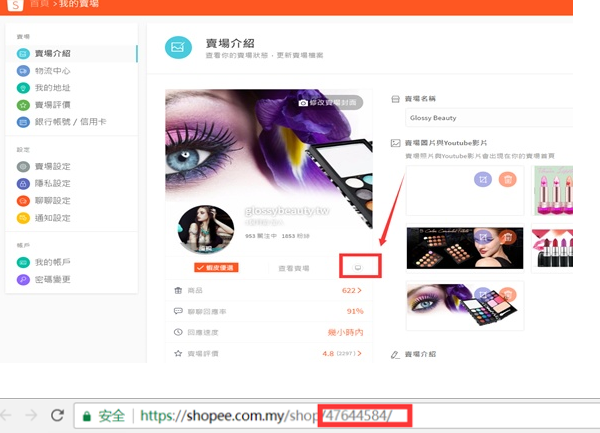
Task: Click the 回應速度 clock icon
Action: 178,332
